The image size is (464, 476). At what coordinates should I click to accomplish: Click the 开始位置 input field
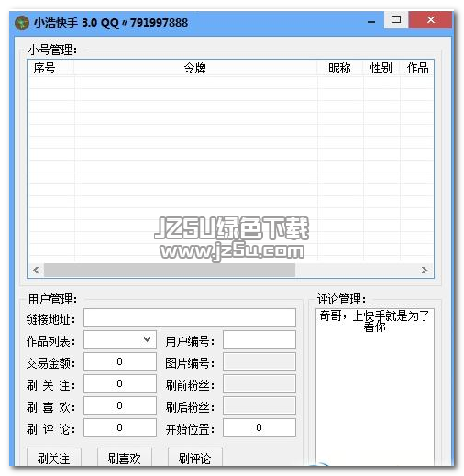click(x=260, y=427)
